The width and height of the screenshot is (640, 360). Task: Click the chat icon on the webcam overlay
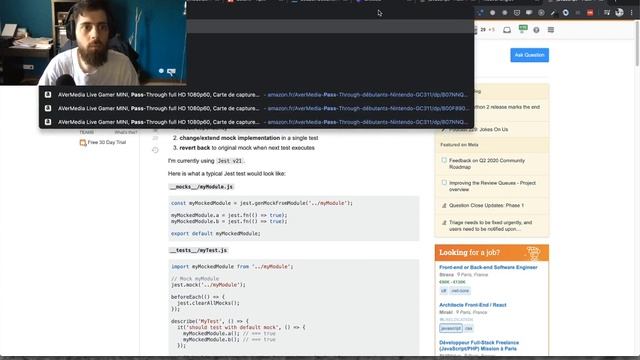point(171,72)
